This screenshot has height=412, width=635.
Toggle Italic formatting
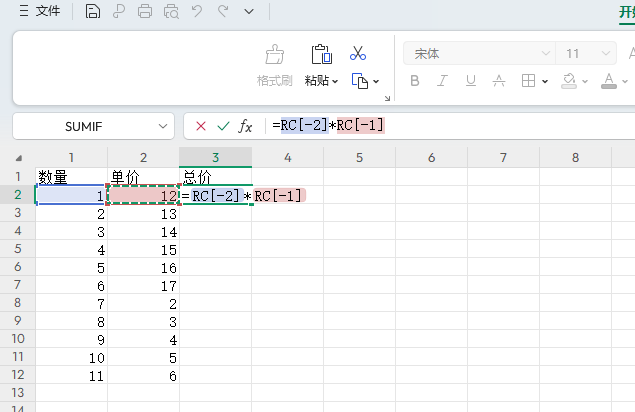coord(442,81)
